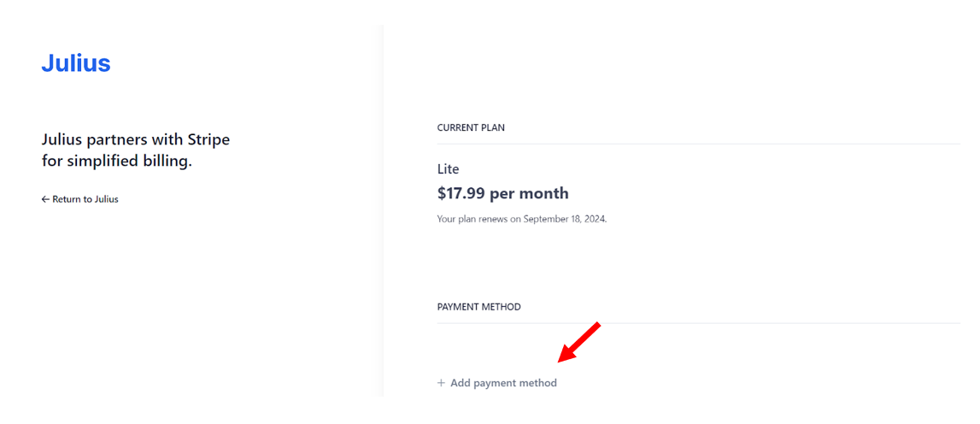Click the CURRENT PLAN section heading
Image resolution: width=980 pixels, height=424 pixels.
(x=471, y=127)
